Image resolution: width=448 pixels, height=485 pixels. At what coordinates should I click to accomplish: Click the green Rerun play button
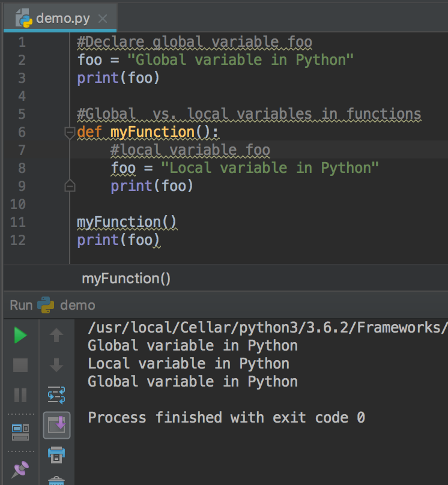(20, 336)
